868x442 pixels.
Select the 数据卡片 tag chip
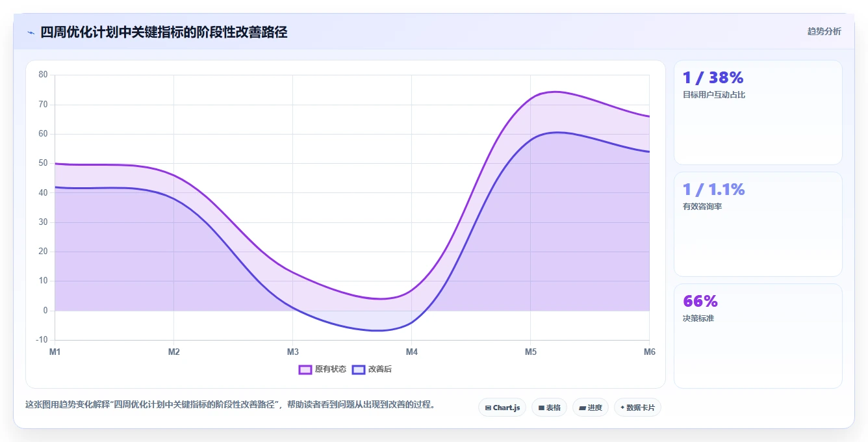(x=638, y=408)
